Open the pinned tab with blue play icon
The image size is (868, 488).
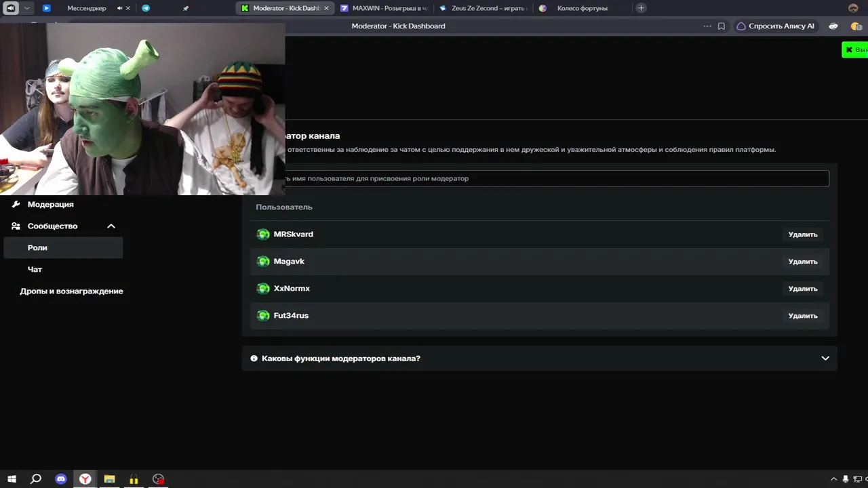tap(46, 8)
